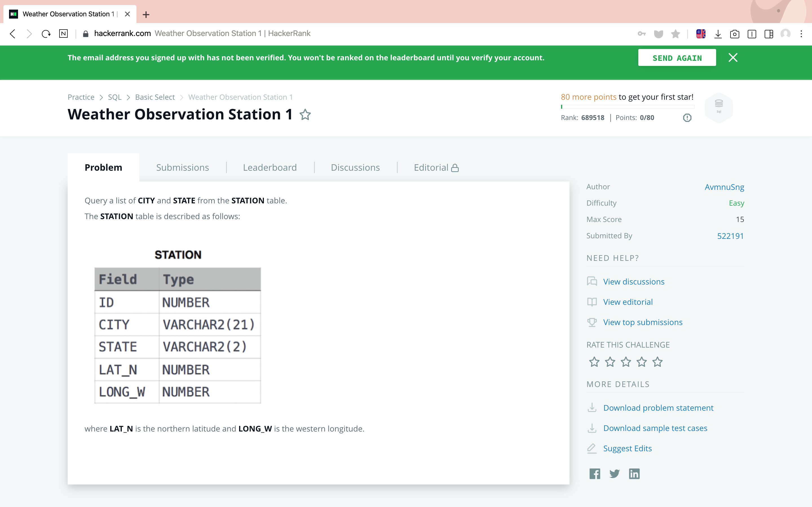Open the camera snapshot toolbar icon
The height and width of the screenshot is (507, 812).
[734, 34]
